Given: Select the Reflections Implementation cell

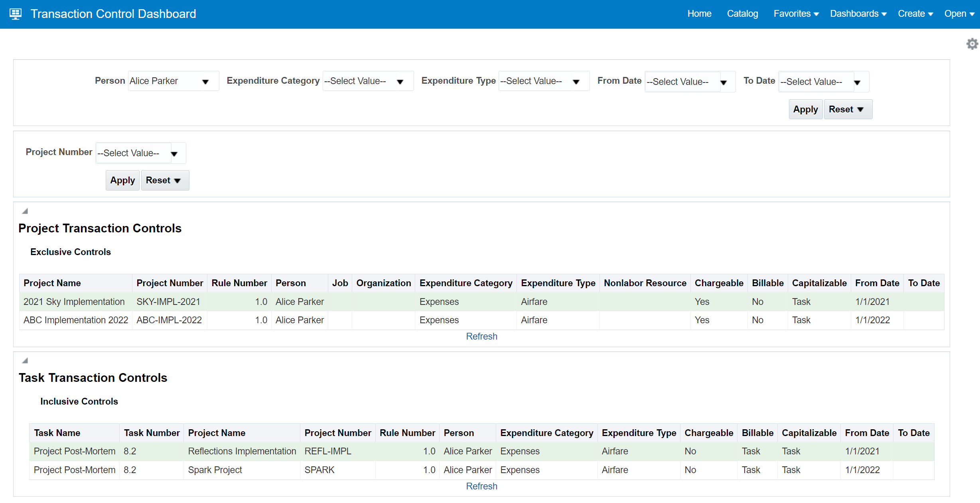Looking at the screenshot, I should click(x=242, y=451).
